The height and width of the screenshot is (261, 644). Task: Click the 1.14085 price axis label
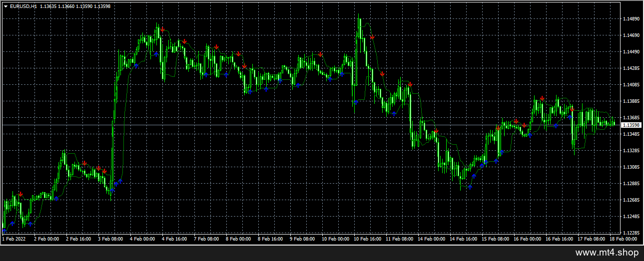pos(632,85)
